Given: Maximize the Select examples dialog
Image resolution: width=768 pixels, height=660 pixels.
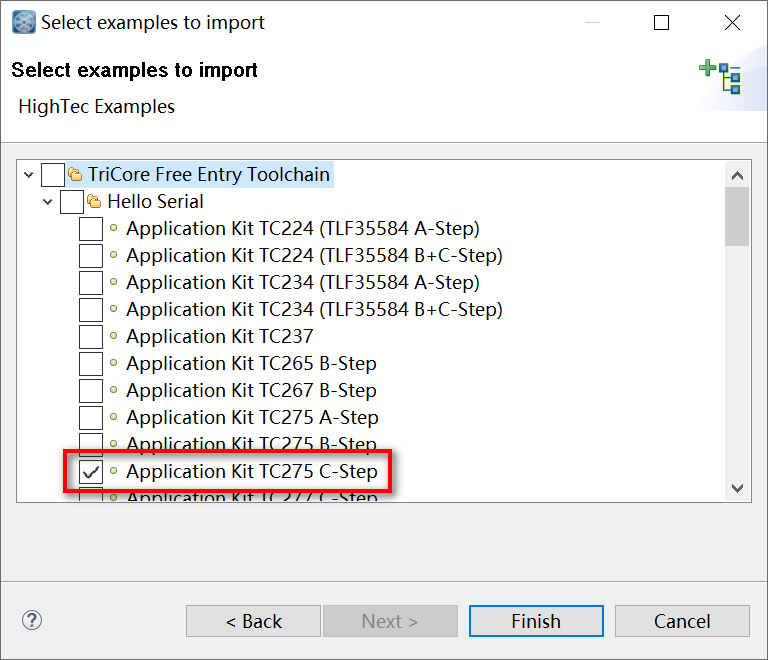Looking at the screenshot, I should pyautogui.click(x=661, y=23).
